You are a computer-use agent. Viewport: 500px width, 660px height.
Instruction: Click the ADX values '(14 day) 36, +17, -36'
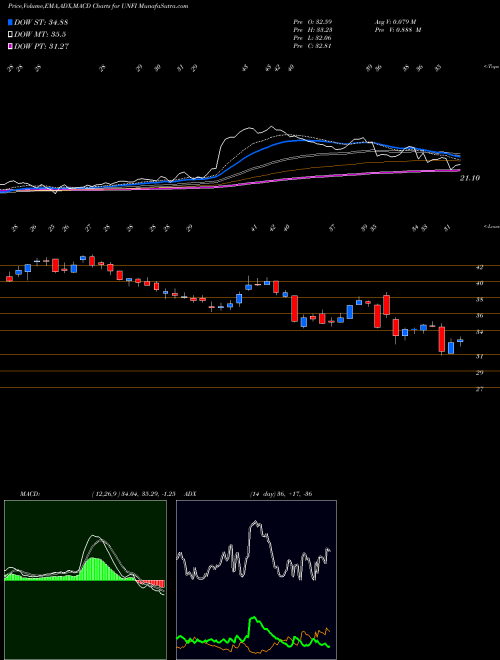[x=280, y=494]
